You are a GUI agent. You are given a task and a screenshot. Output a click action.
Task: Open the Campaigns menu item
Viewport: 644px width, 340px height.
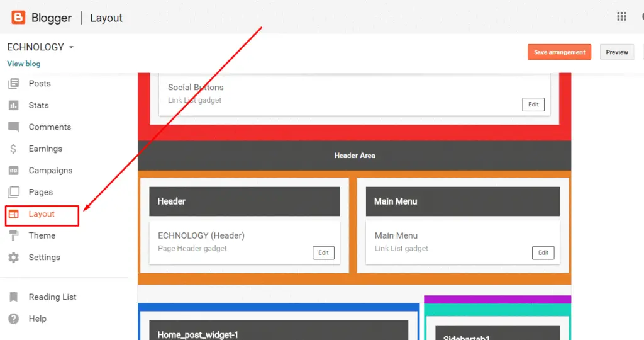pos(50,170)
